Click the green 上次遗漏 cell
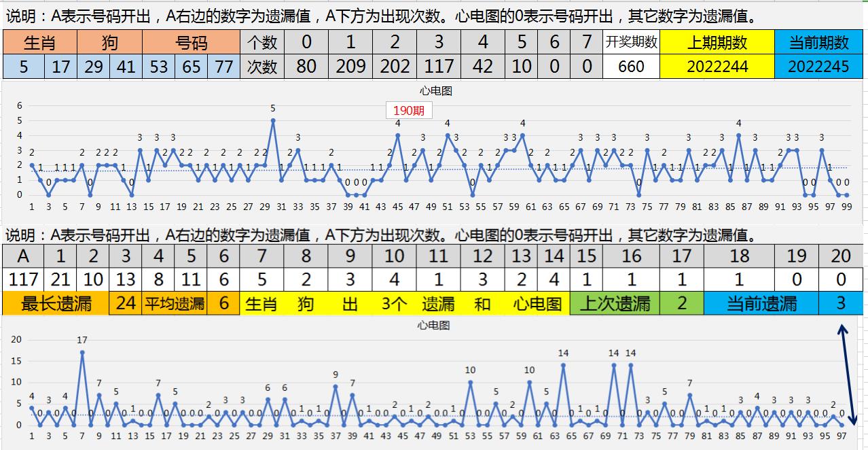 point(615,303)
